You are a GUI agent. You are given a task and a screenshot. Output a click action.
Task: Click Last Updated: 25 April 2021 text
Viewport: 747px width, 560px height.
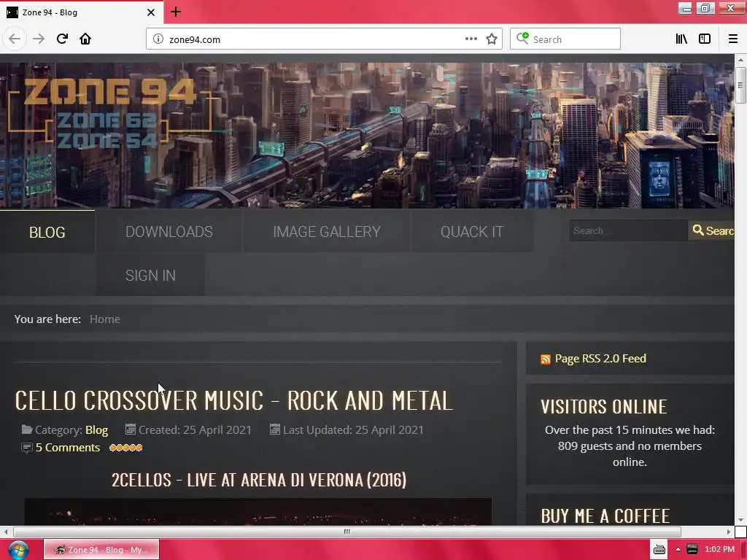tap(353, 430)
